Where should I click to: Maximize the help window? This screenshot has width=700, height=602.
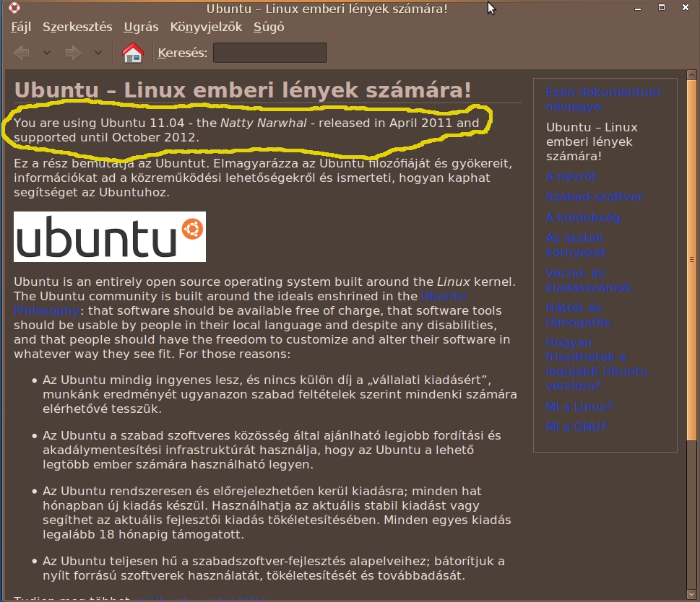[x=662, y=8]
